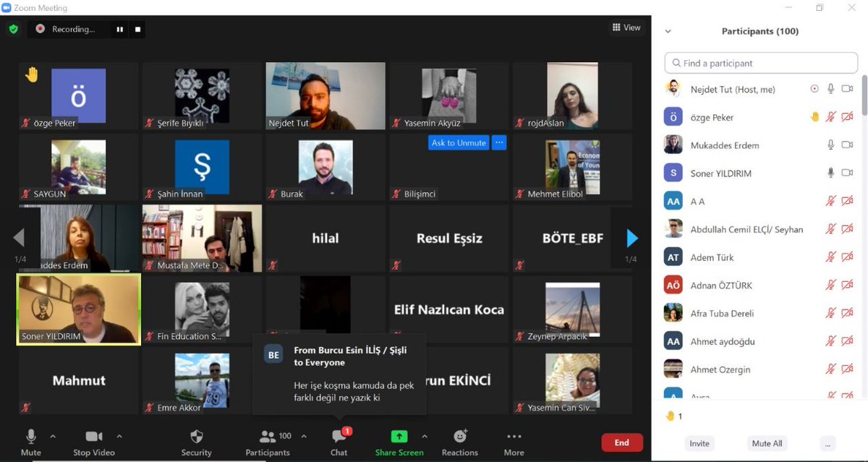Click Zoom Meeting title bar app icon
Viewport: 868px width, 462px height.
click(x=6, y=8)
